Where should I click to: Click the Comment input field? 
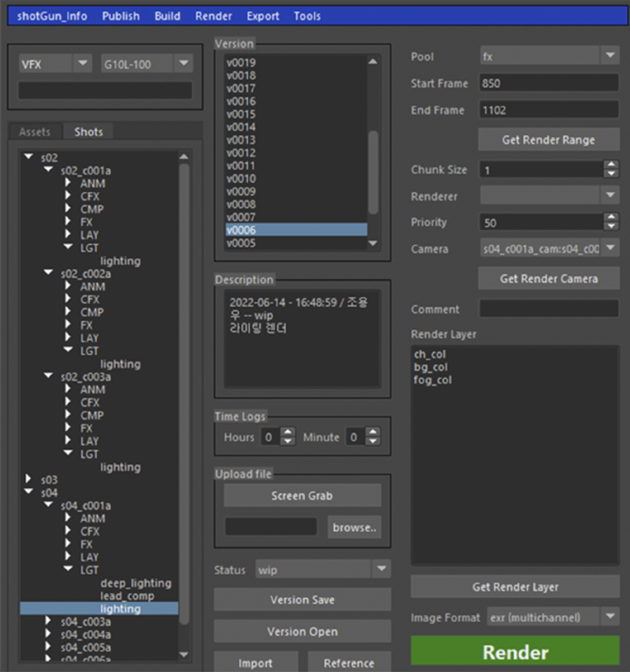548,309
